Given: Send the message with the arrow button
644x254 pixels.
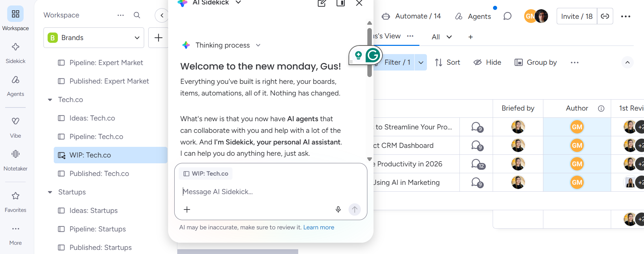Looking at the screenshot, I should (x=355, y=209).
